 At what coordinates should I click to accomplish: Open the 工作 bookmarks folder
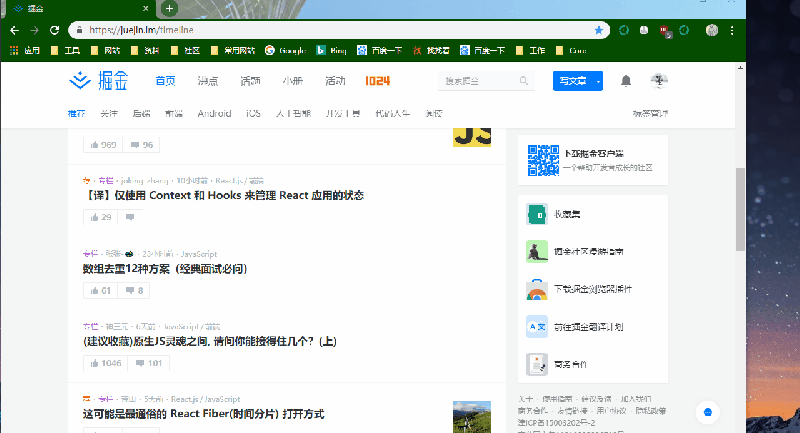point(531,50)
